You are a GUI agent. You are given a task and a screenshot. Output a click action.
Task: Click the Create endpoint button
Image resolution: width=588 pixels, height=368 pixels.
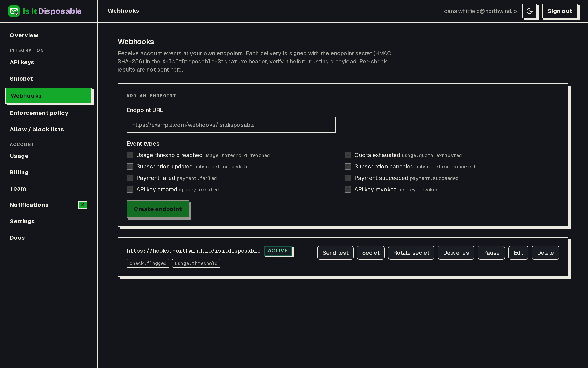tap(158, 209)
